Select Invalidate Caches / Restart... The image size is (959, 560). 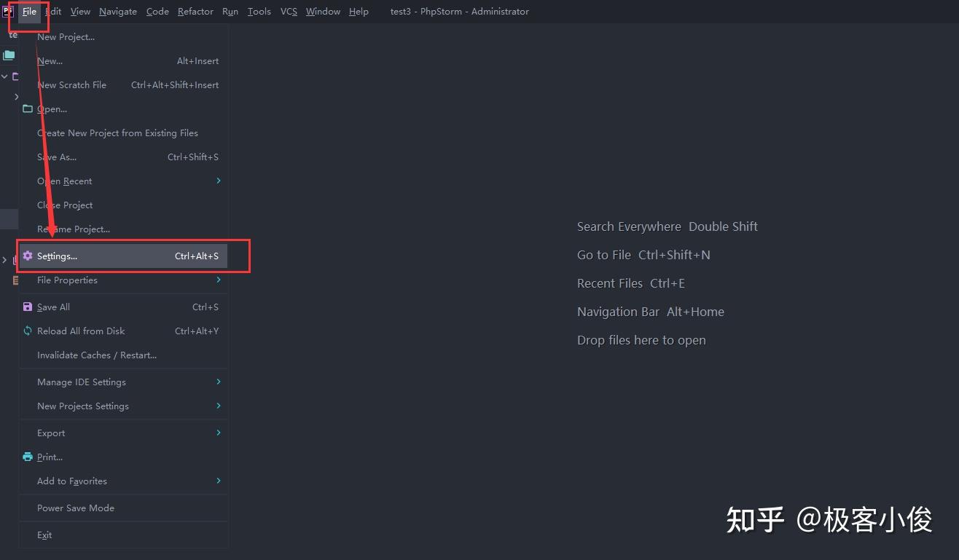click(x=123, y=355)
